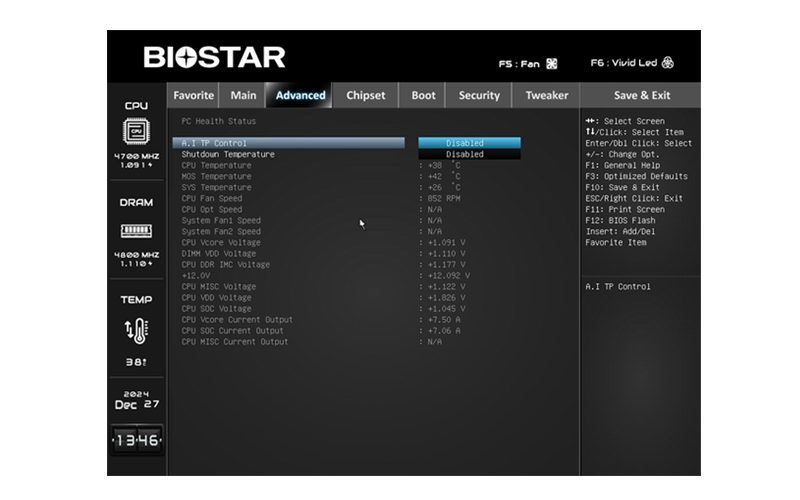Click the Dec 27 date display
Viewport: 800px width, 500px height.
137,405
